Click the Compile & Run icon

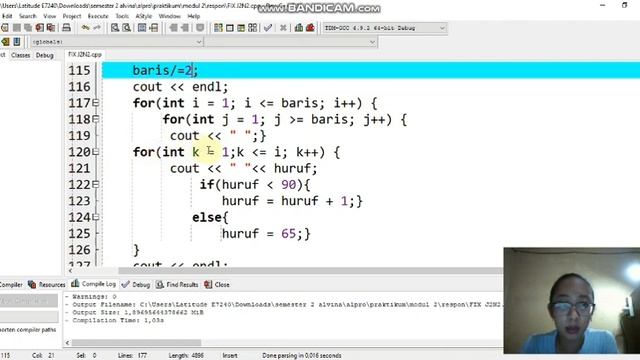click(241, 28)
